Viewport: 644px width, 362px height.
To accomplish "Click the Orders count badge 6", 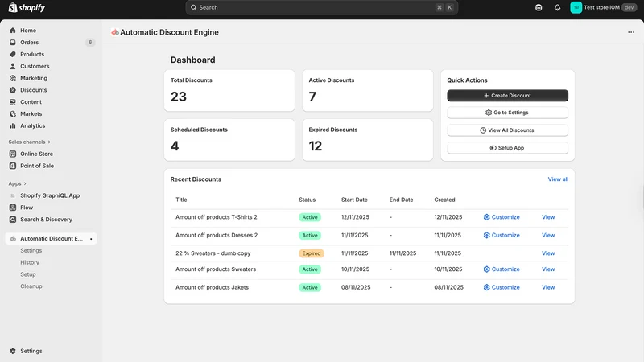I will pos(90,43).
